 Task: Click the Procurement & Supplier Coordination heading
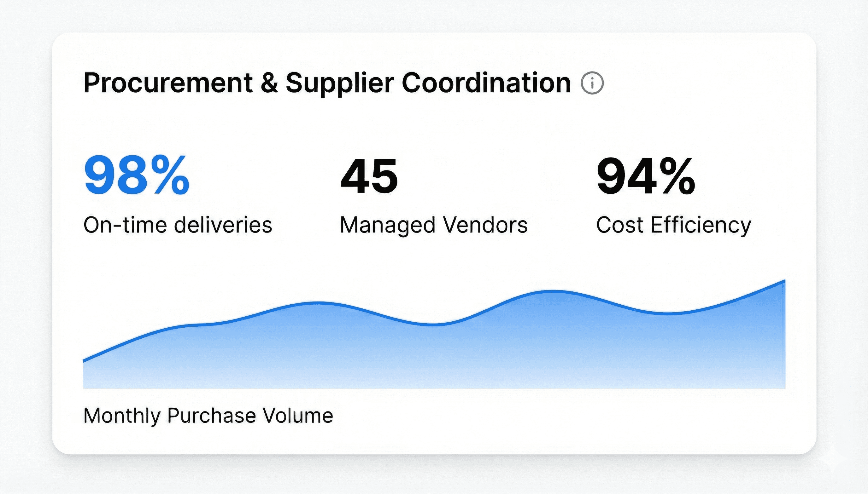(x=327, y=83)
